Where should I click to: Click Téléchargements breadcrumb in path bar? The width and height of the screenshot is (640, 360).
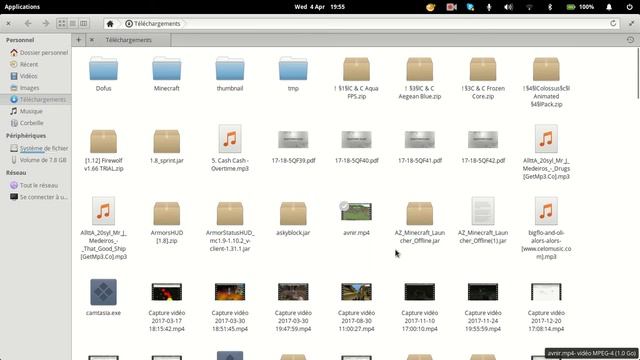153,24
